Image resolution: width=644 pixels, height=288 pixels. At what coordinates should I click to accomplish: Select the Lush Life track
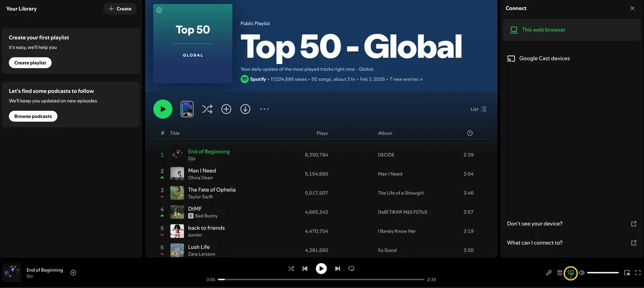pos(199,247)
